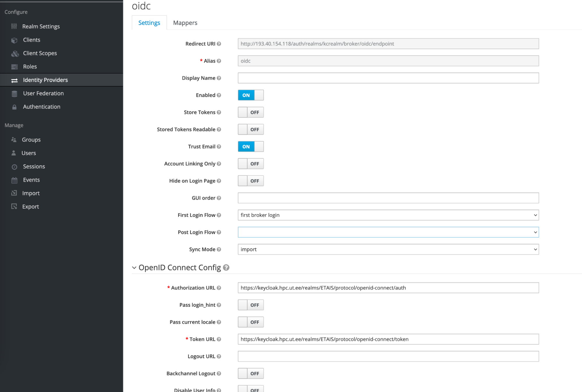The image size is (582, 392).
Task: Open the First Login Flow dropdown
Action: [388, 215]
